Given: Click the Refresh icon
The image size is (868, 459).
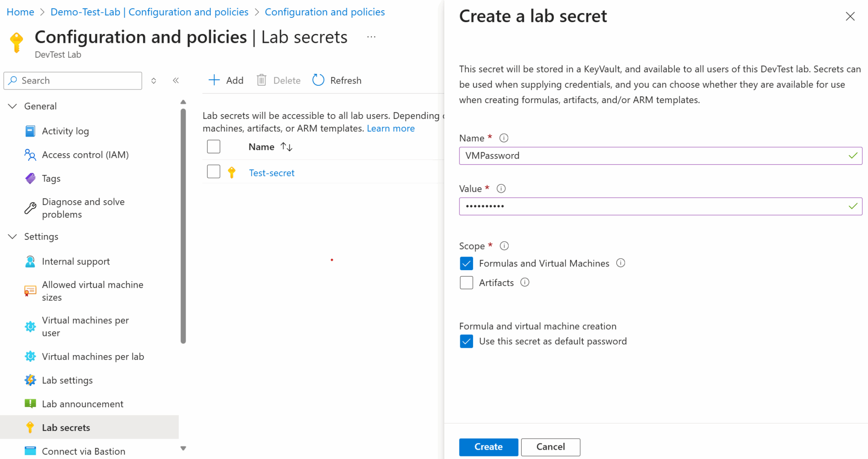Looking at the screenshot, I should [x=318, y=80].
